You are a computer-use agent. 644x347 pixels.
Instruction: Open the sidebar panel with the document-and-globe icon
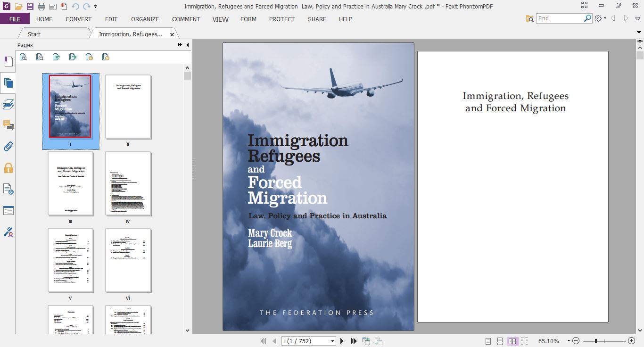point(8,189)
